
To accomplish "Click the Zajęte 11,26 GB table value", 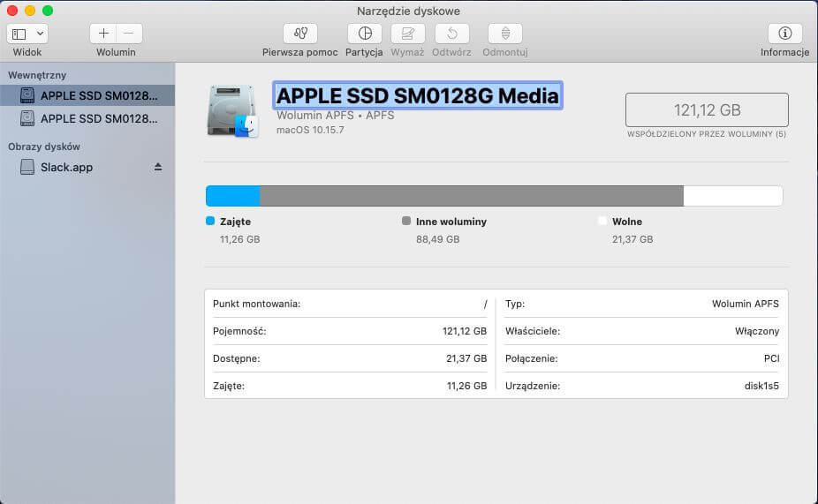I will point(467,387).
